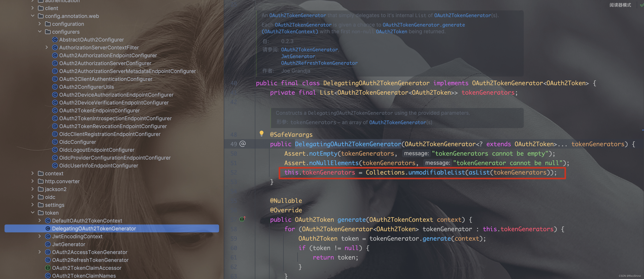Expand the AuthorizationServerContextFilter node
644x279 pixels.
point(47,47)
